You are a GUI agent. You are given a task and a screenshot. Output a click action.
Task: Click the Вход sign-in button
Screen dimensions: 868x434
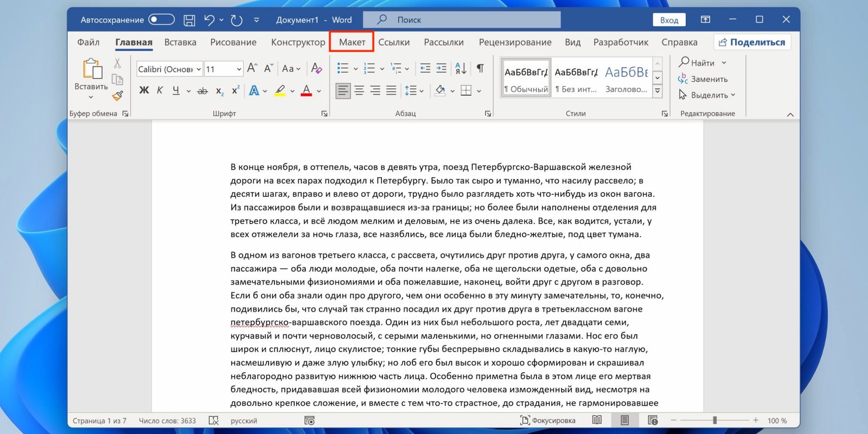[x=669, y=20]
